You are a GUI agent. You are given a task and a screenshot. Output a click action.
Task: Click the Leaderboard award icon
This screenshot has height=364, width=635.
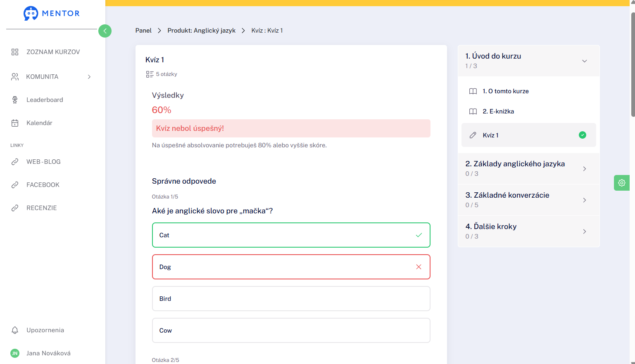15,100
